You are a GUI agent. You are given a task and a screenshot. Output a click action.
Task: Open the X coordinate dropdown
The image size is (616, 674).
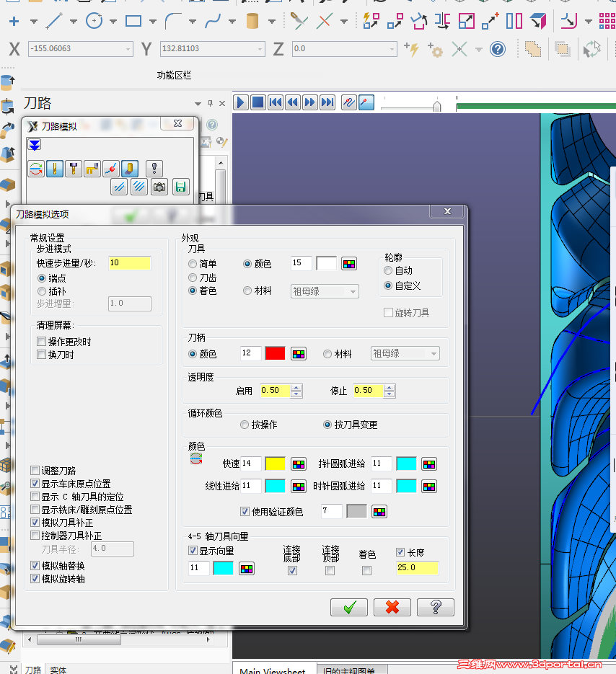(x=128, y=50)
